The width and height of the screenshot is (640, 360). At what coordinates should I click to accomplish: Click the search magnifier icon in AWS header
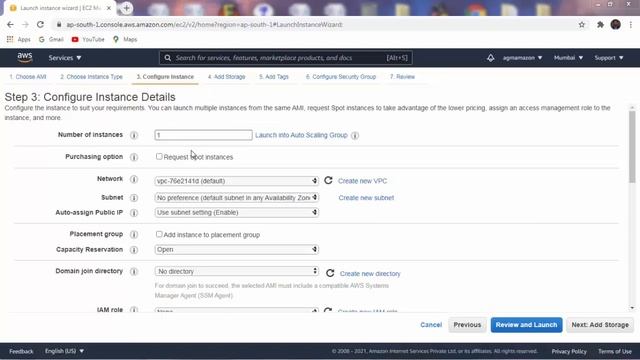point(168,58)
